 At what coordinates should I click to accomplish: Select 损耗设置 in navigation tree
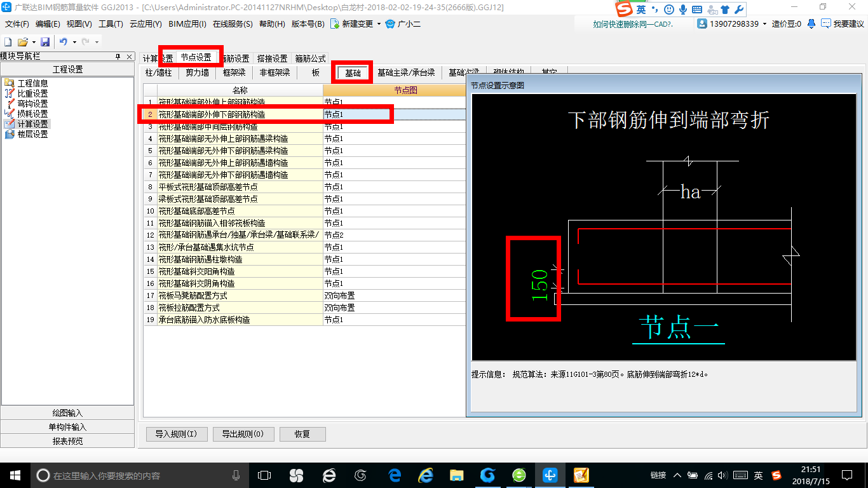(x=32, y=114)
